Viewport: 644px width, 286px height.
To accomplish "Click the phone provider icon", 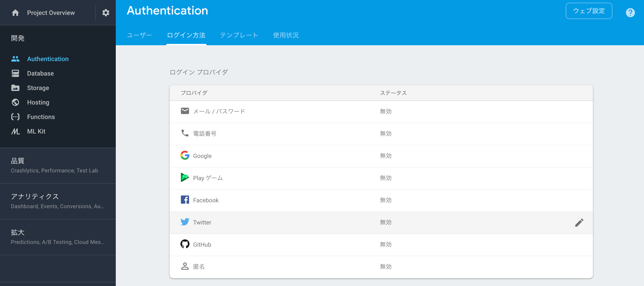I will [185, 133].
